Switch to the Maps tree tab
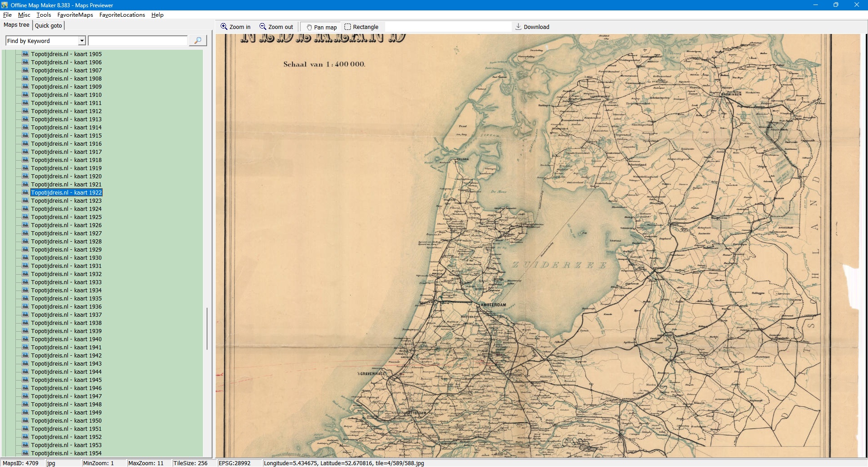The image size is (868, 467). click(16, 25)
